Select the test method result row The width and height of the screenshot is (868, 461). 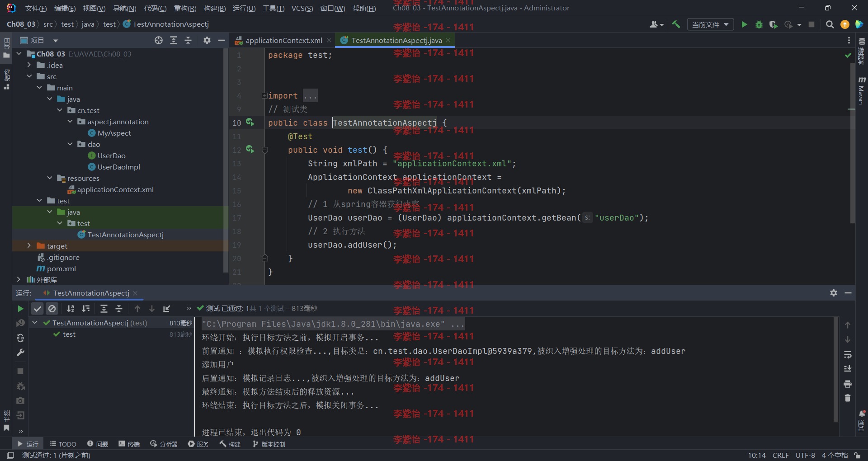[x=111, y=334]
